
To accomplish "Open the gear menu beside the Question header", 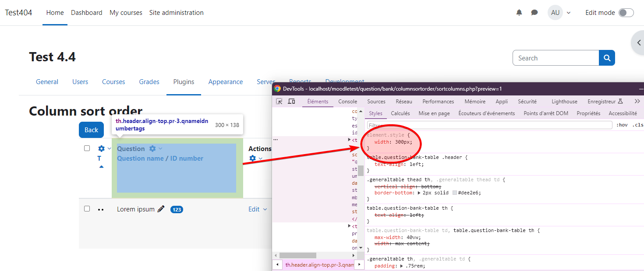I will point(156,149).
